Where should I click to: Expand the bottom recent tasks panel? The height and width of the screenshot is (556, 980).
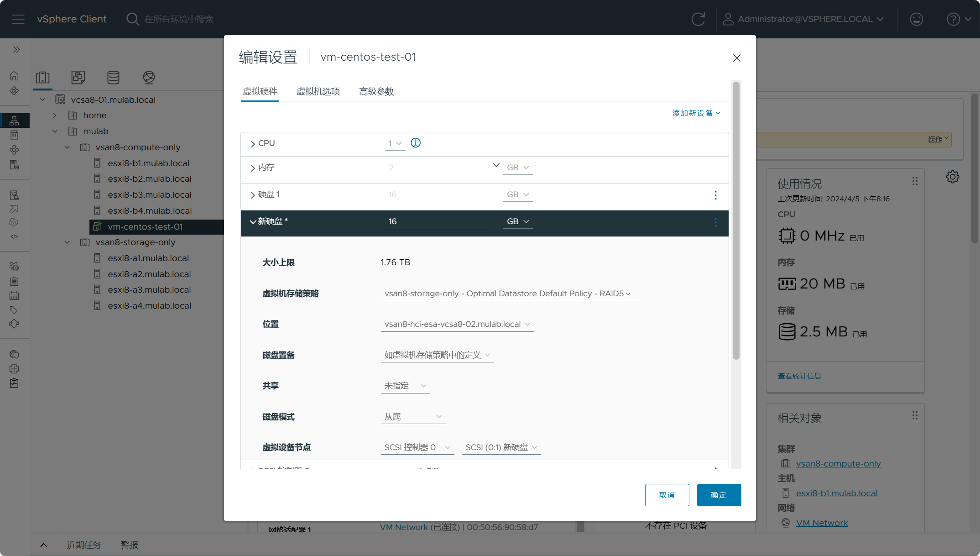pyautogui.click(x=44, y=545)
